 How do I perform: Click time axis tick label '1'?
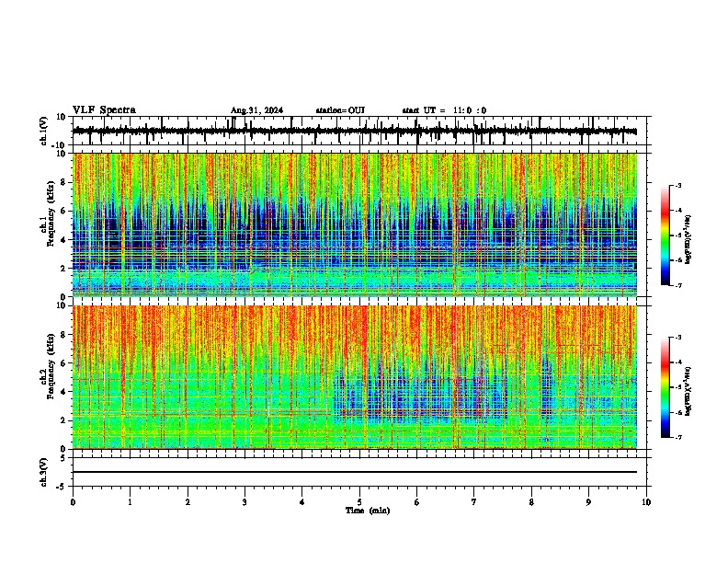pos(130,502)
